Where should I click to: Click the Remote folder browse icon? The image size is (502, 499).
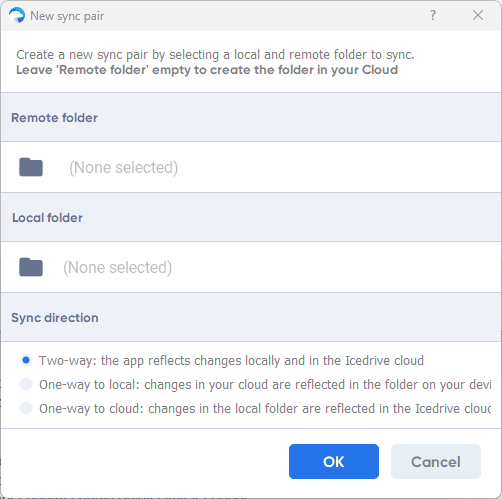point(31,167)
